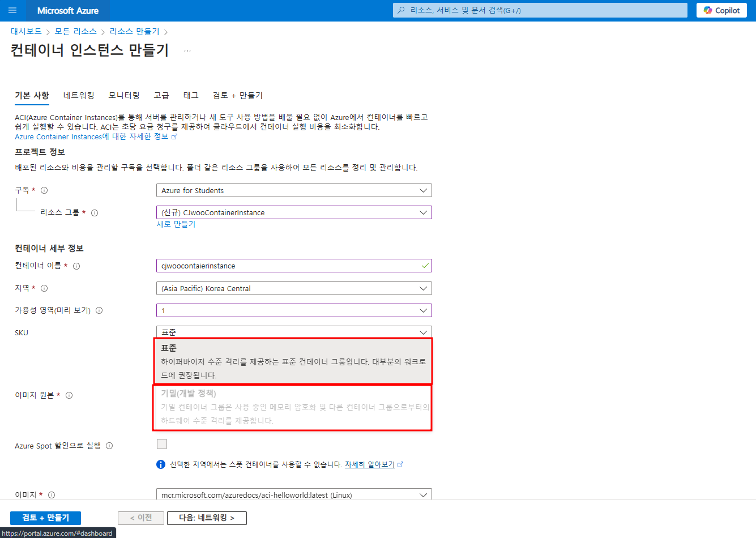Image resolution: width=756 pixels, height=538 pixels.
Task: Show info tooltip for 리소스 그룹
Action: pos(95,213)
